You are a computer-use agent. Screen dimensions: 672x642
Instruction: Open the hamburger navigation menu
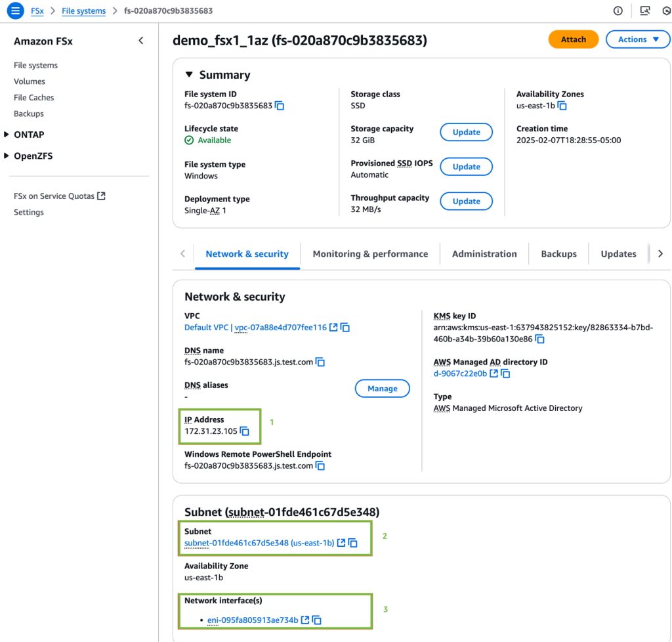pyautogui.click(x=15, y=11)
